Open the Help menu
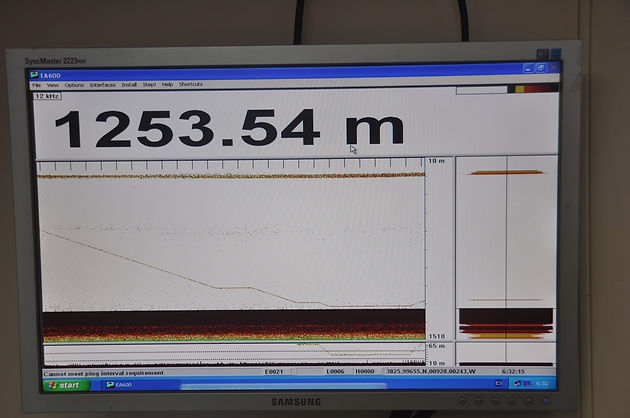 (167, 84)
